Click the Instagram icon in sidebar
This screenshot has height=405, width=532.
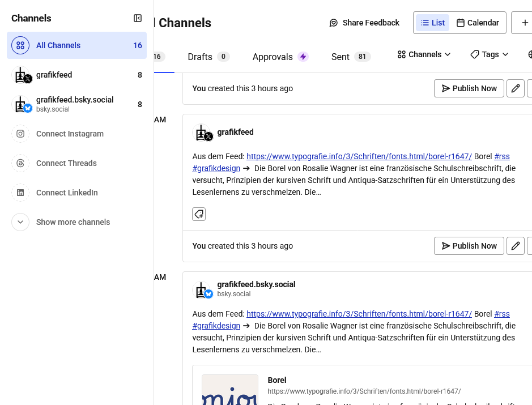[x=20, y=134]
